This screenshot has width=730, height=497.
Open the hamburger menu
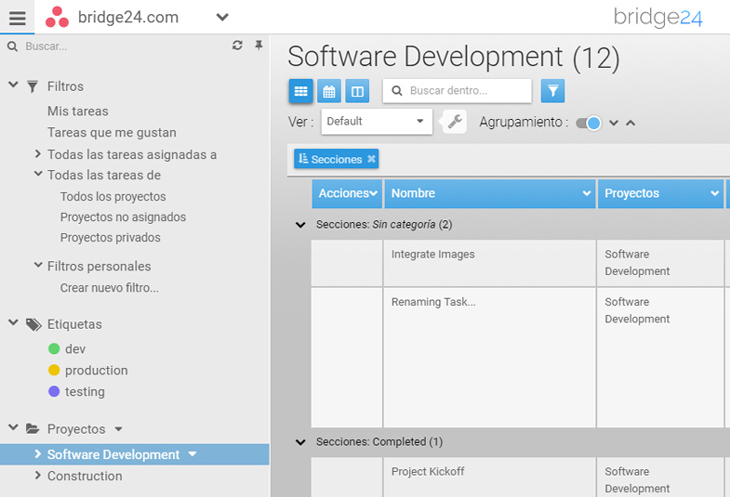point(17,18)
